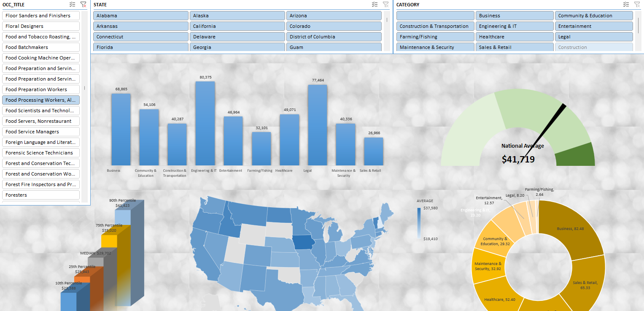Screen dimensions: 644x311
Task: Filter by Florida state
Action: click(141, 47)
